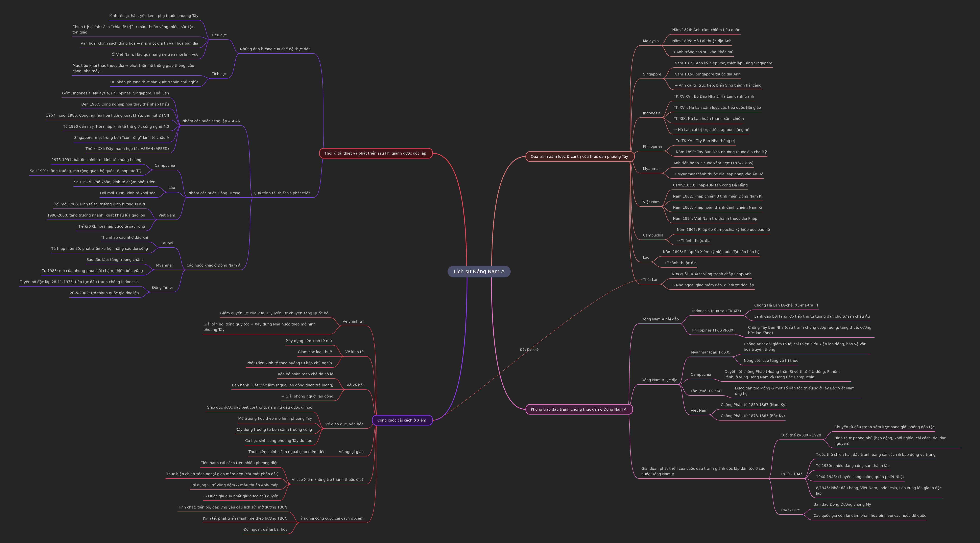Image resolution: width=980 pixels, height=543 pixels.
Task: Select the Về chính trị node
Action: tap(353, 321)
